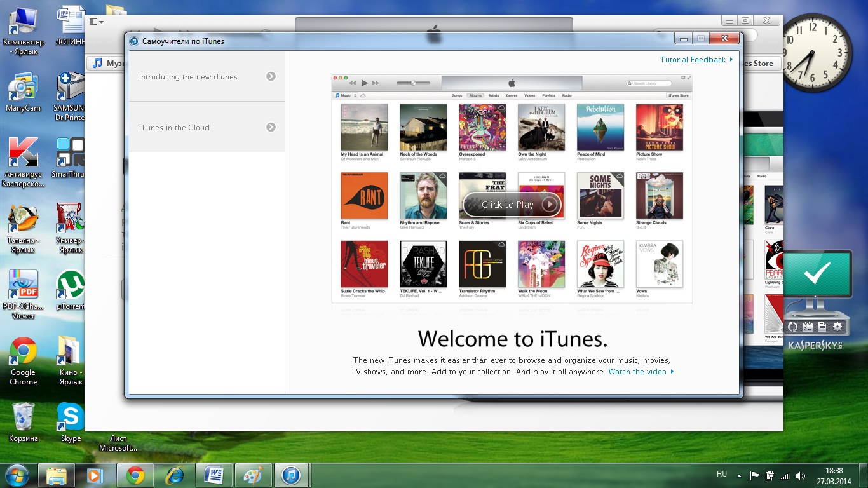Follow the 'Watch the video' link
Viewport: 868px width, 488px height.
[x=641, y=372]
